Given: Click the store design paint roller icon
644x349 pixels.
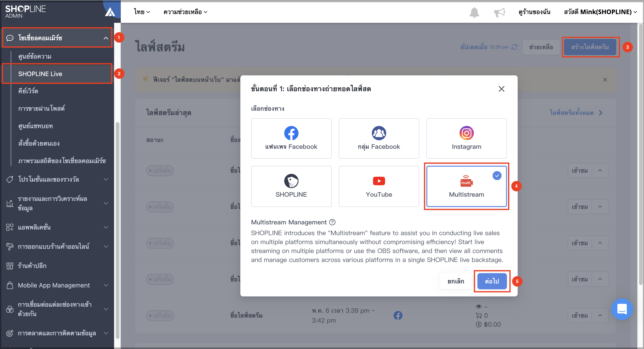Looking at the screenshot, I should (10, 247).
